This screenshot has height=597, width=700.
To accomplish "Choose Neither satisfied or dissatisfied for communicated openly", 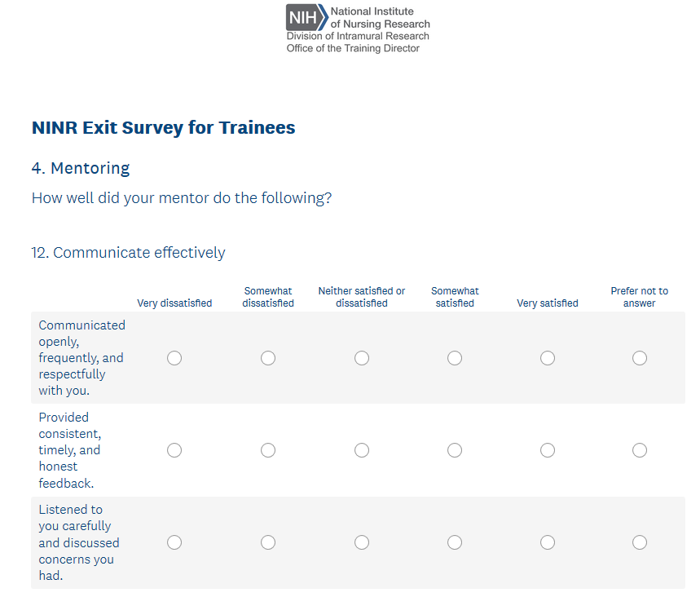I will coord(362,358).
